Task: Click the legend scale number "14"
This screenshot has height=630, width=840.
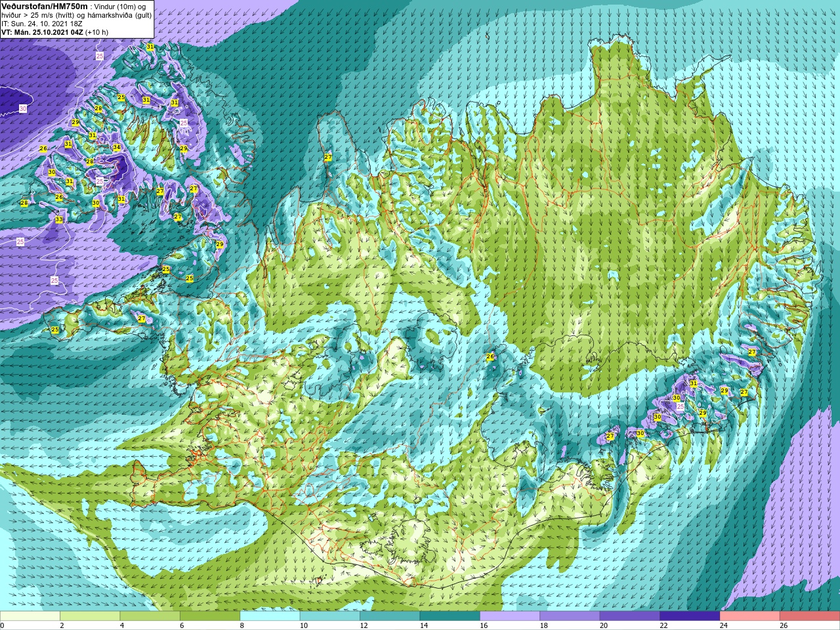Action: point(423,625)
